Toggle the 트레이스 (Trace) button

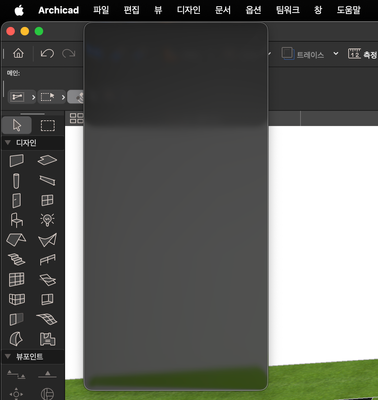tap(303, 54)
